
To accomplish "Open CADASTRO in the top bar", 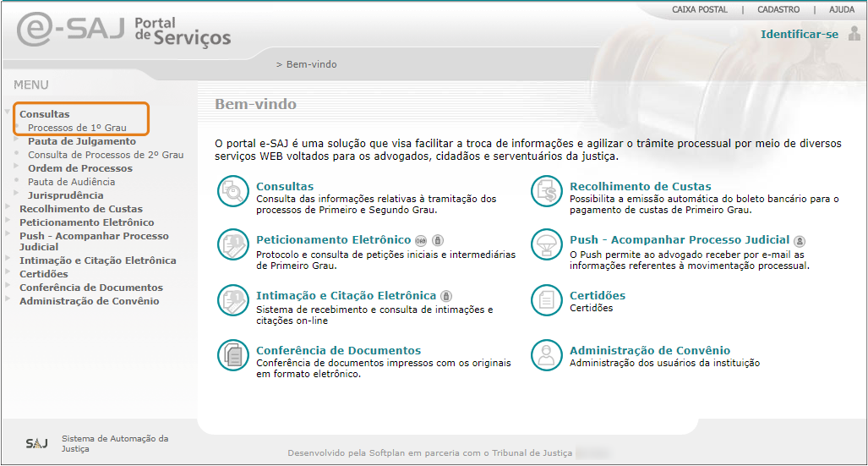I will point(778,9).
